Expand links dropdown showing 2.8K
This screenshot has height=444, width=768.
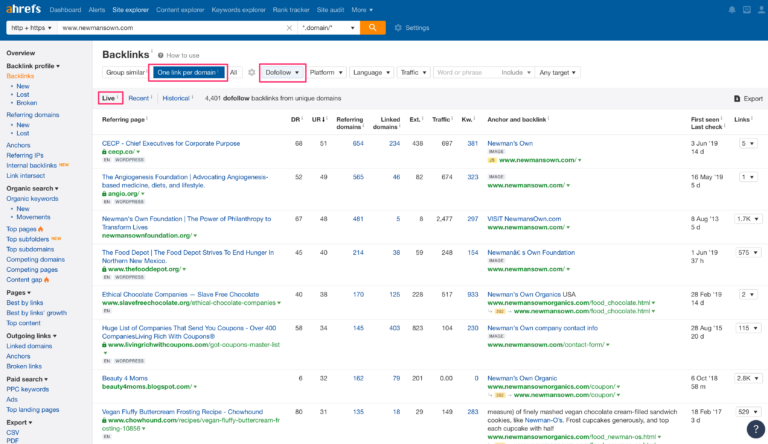pyautogui.click(x=747, y=378)
